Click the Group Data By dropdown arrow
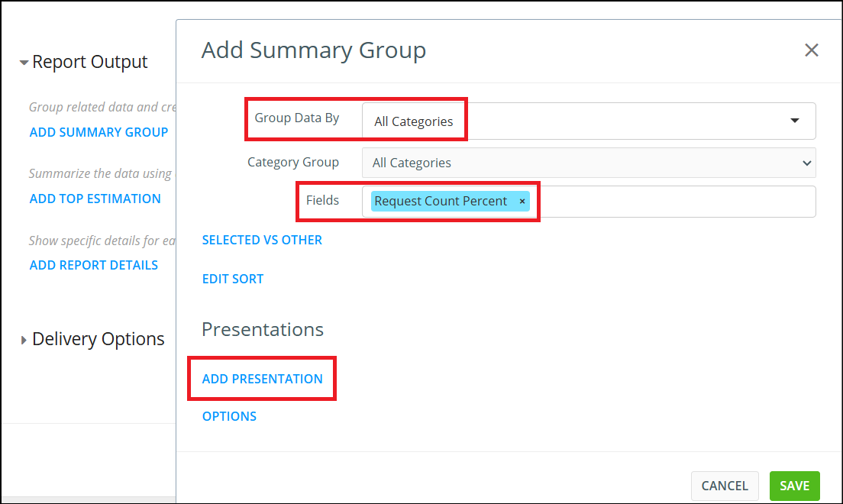This screenshot has width=843, height=504. (794, 121)
